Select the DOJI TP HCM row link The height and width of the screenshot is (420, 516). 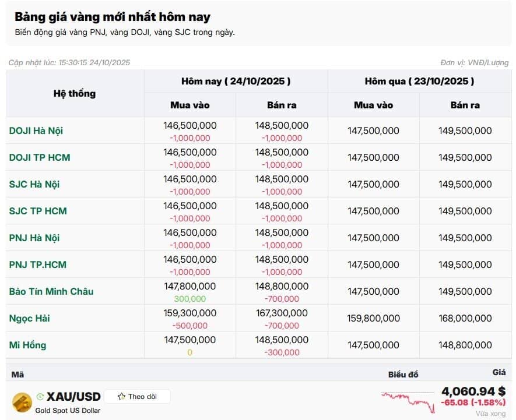[40, 157]
